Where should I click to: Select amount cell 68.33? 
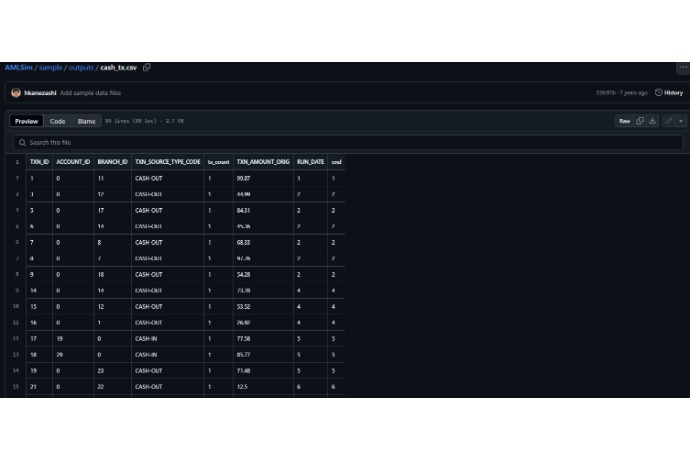(x=263, y=243)
